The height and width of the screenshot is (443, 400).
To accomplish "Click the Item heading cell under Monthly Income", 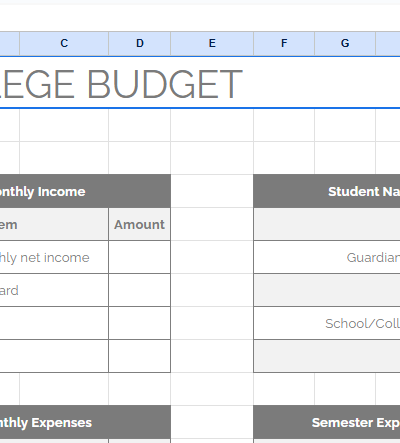I will (x=54, y=224).
